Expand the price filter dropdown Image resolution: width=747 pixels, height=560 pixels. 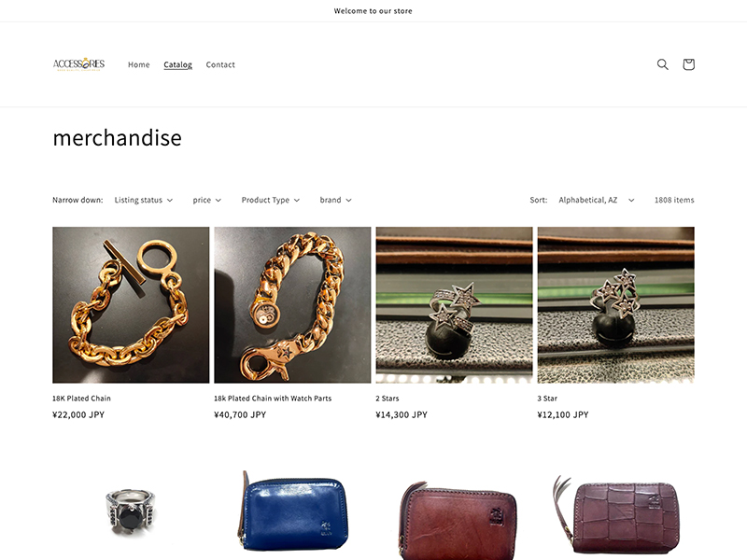(206, 200)
